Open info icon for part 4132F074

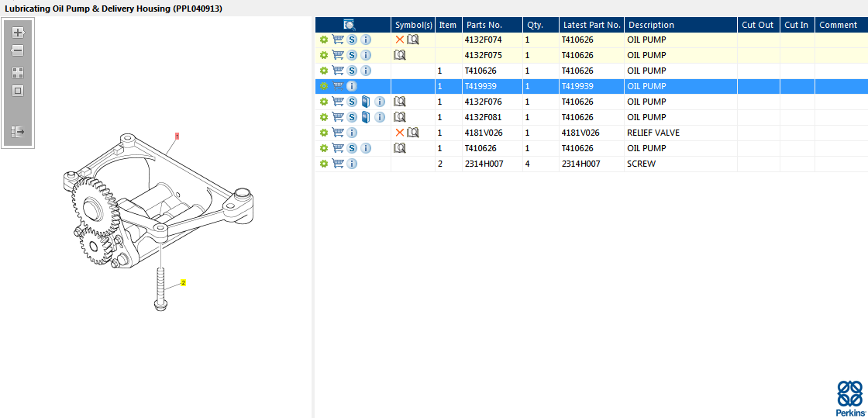(366, 40)
